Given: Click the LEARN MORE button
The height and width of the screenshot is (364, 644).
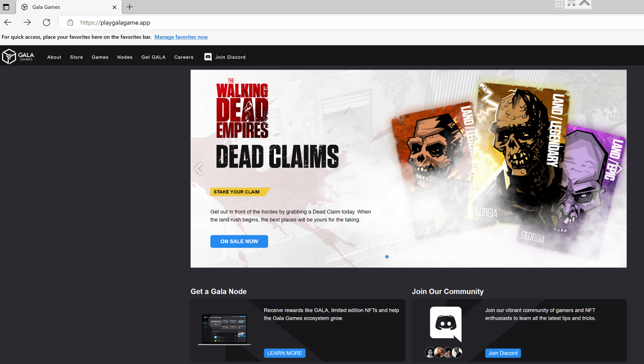Looking at the screenshot, I should click(x=285, y=353).
